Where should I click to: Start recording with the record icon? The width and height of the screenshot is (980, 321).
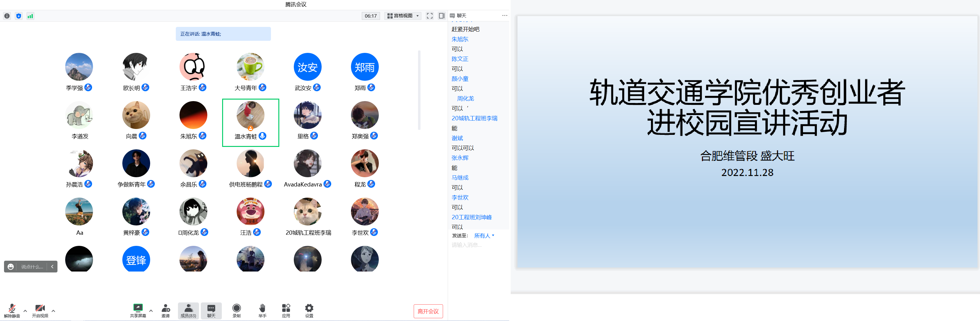[236, 308]
